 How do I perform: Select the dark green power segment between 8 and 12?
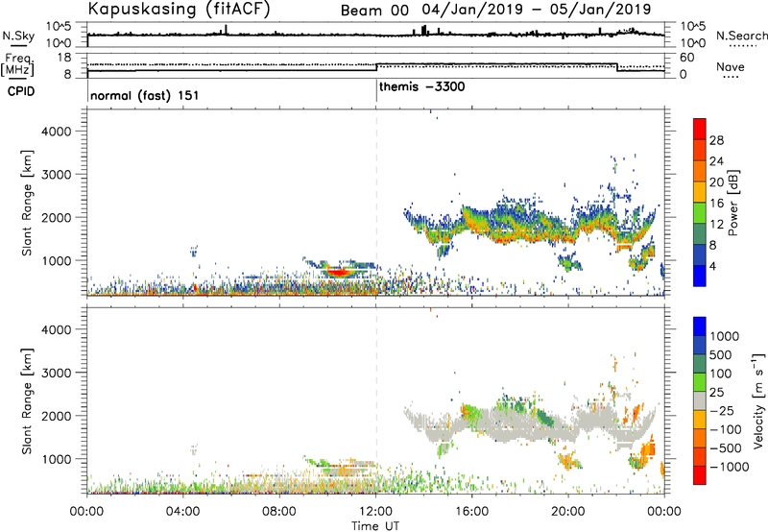[700, 233]
